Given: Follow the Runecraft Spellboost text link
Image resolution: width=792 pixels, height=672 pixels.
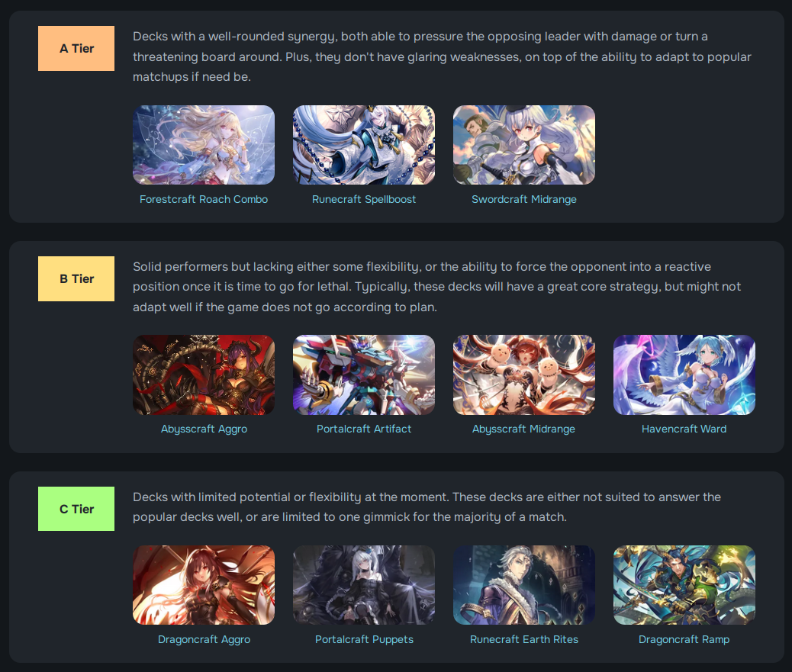Looking at the screenshot, I should pos(364,199).
